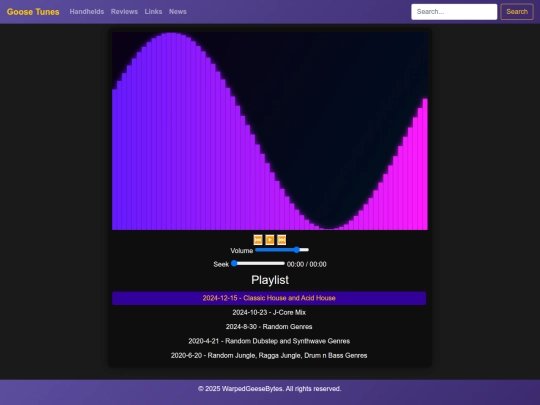Select the Classic House and Acid House track
Viewport: 540px width, 405px height.
point(269,298)
